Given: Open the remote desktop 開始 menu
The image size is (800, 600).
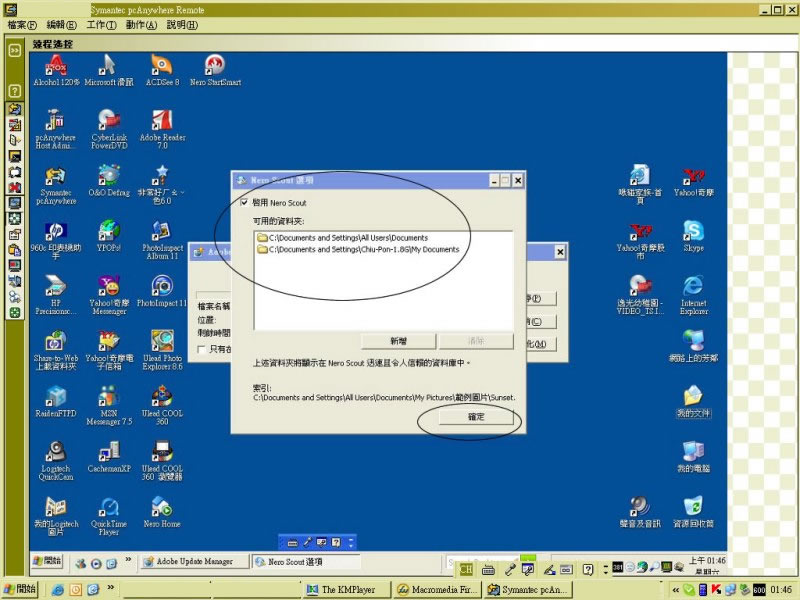Looking at the screenshot, I should (47, 561).
